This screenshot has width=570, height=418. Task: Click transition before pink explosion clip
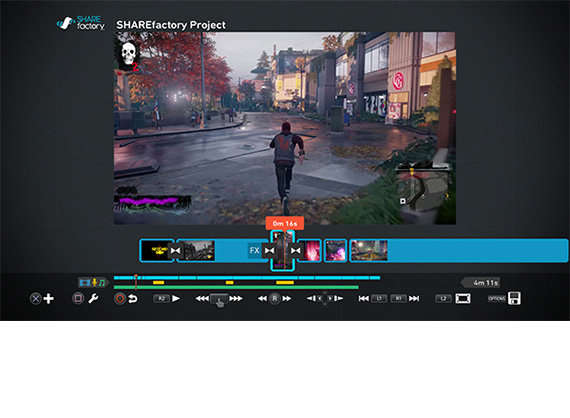pyautogui.click(x=296, y=250)
